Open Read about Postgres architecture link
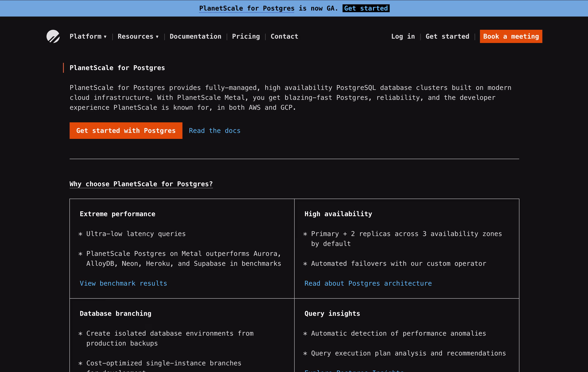Screen dimensions: 588x372 tap(368, 283)
